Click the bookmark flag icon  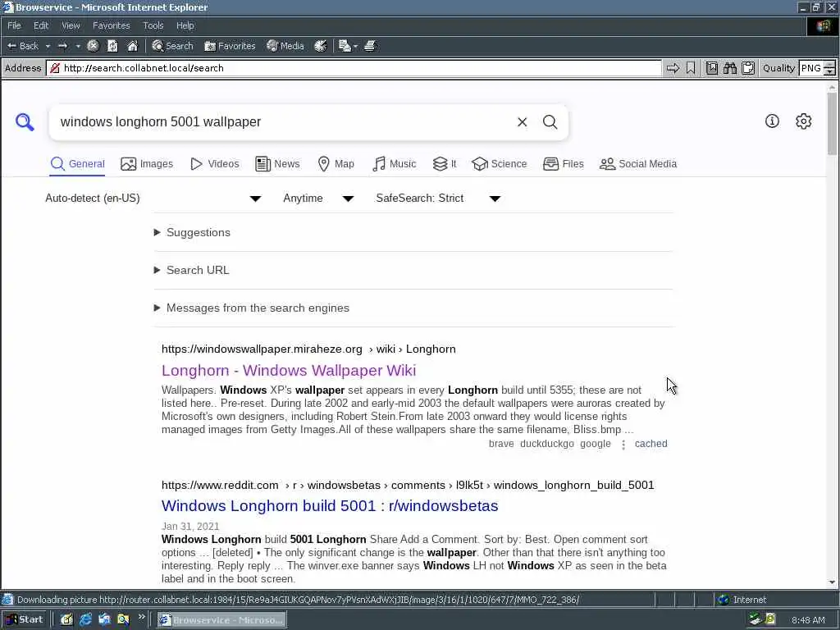point(691,68)
